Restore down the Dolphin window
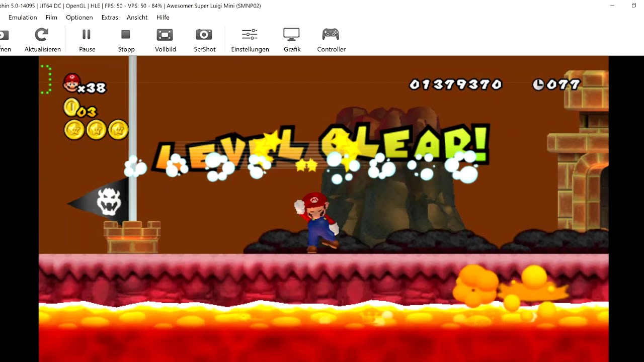The width and height of the screenshot is (644, 362). point(634,6)
